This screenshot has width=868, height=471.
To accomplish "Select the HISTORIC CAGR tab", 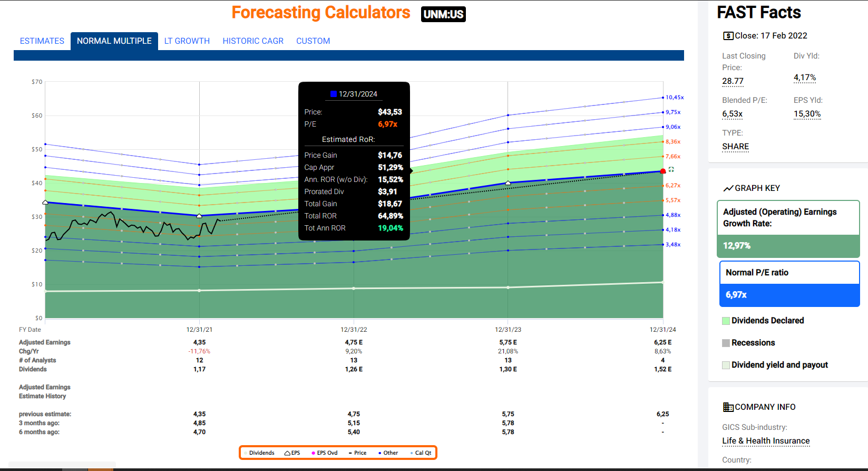I will point(253,41).
